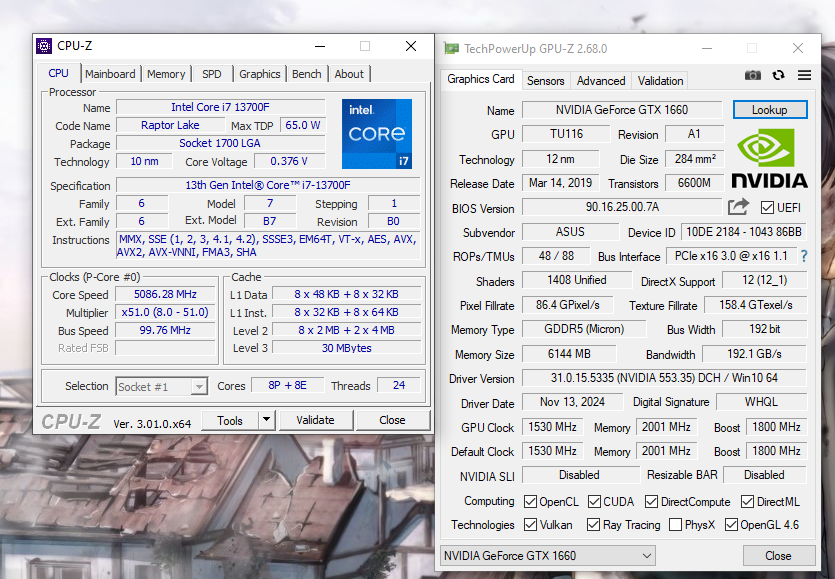Switch to the Mainboard tab
835x579 pixels.
click(x=110, y=74)
